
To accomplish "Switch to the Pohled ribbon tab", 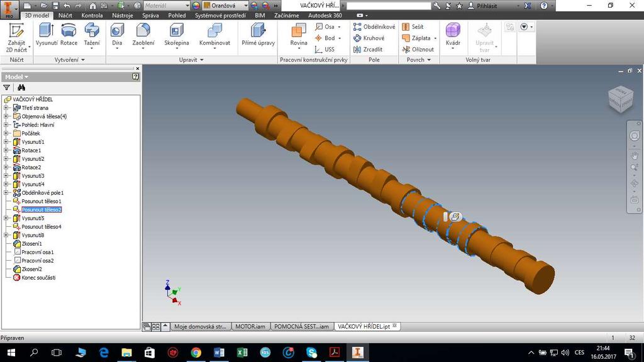I will click(x=177, y=15).
